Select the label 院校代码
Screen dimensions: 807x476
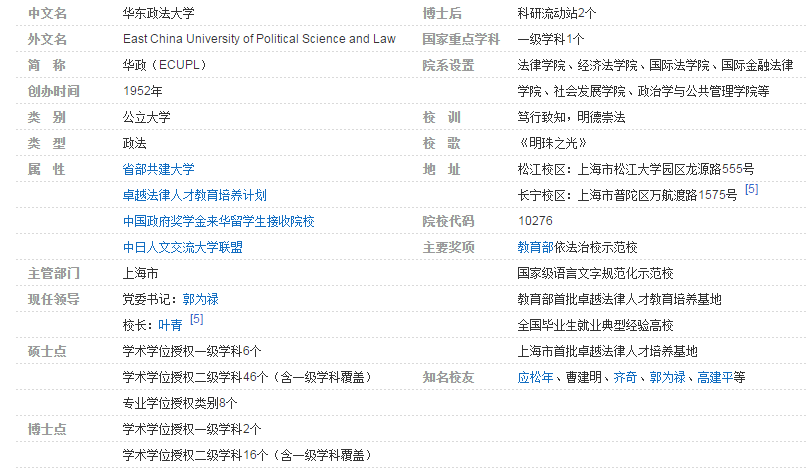tap(448, 221)
